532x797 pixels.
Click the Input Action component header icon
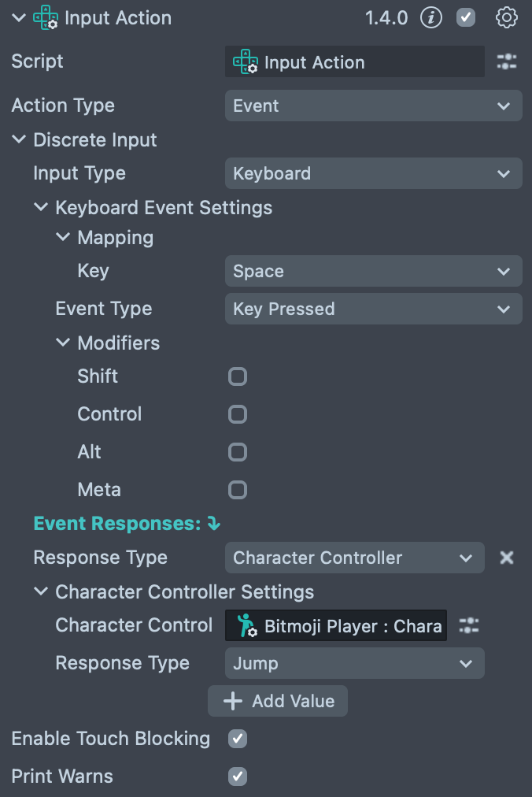[x=46, y=17]
